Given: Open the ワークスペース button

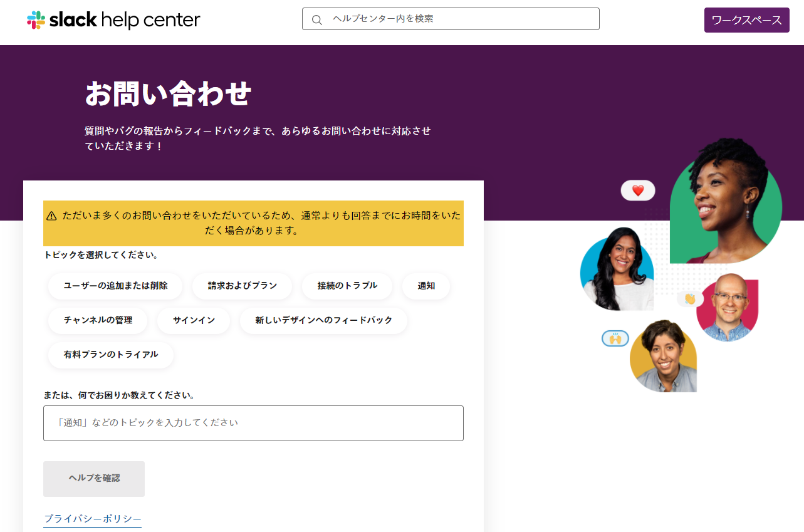Looking at the screenshot, I should coord(746,20).
